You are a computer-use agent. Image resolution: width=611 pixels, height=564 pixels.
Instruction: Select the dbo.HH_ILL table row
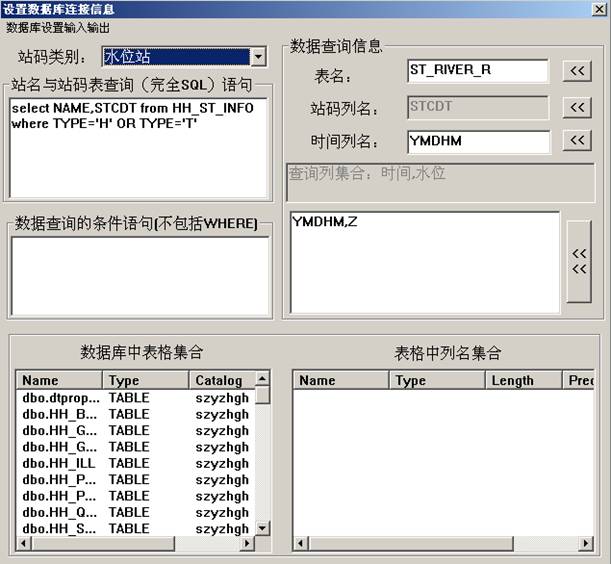point(60,463)
